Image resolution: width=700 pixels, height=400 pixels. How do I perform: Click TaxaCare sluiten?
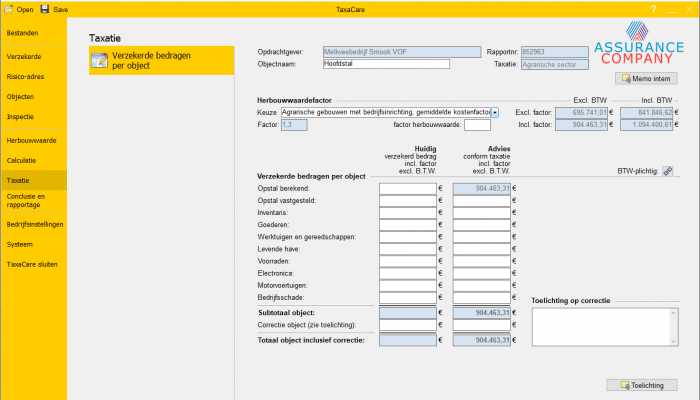[32, 265]
